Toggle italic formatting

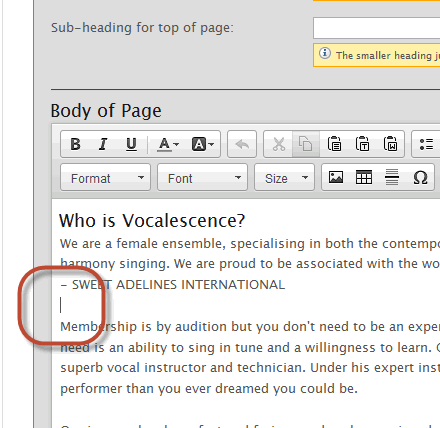(x=103, y=144)
